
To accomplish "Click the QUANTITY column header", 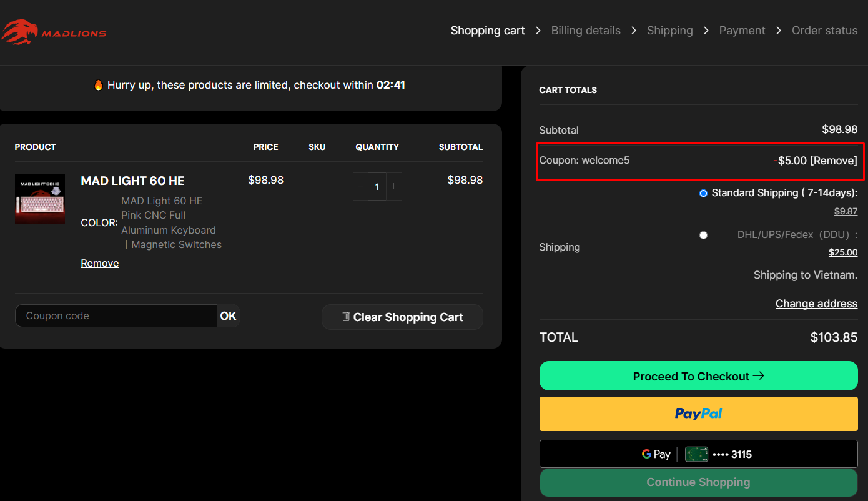I will [377, 147].
